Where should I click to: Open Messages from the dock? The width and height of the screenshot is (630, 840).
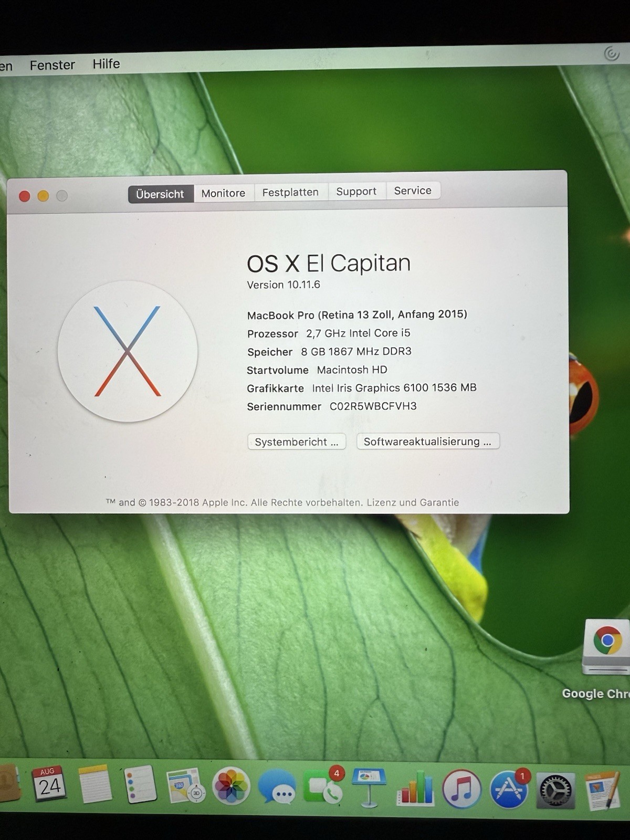pyautogui.click(x=277, y=786)
